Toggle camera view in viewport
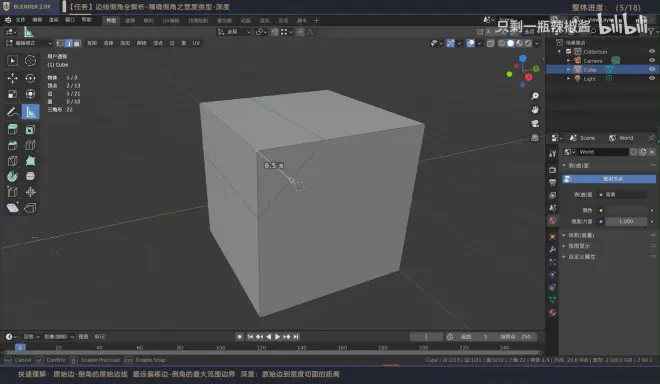Screen dimensions: 660x384 point(535,123)
